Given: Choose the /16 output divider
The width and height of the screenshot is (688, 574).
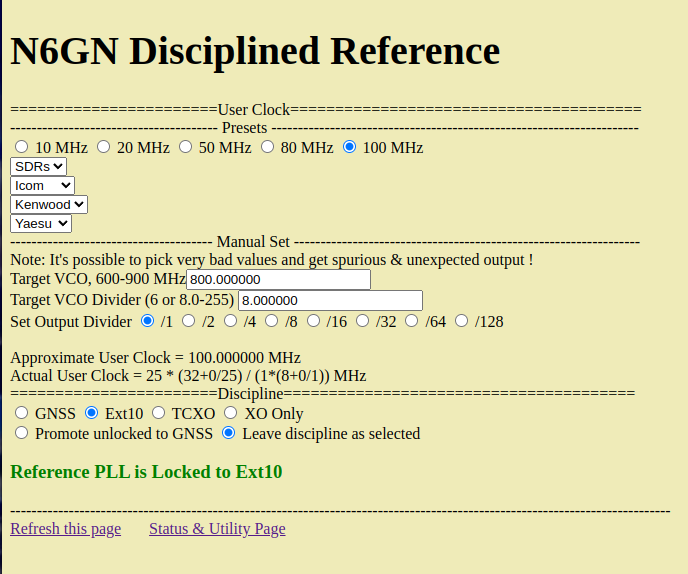Looking at the screenshot, I should click(x=313, y=321).
